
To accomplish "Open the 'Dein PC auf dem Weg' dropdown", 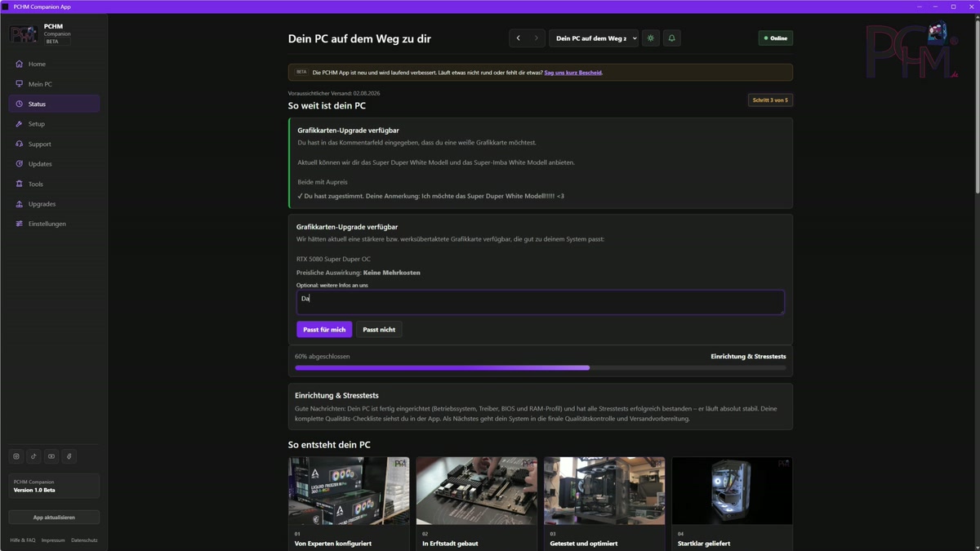I will coord(594,38).
